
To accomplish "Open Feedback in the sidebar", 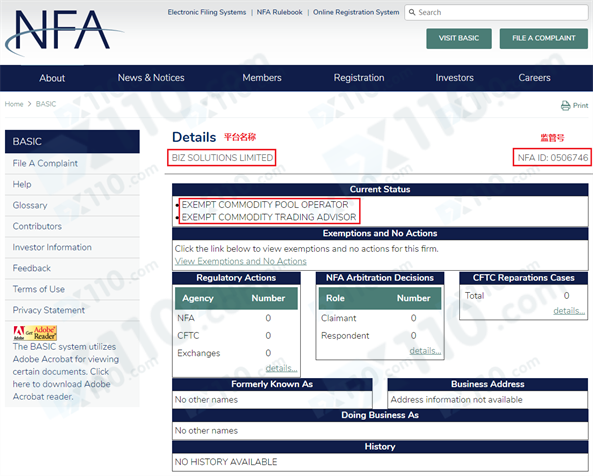I will pos(72,268).
